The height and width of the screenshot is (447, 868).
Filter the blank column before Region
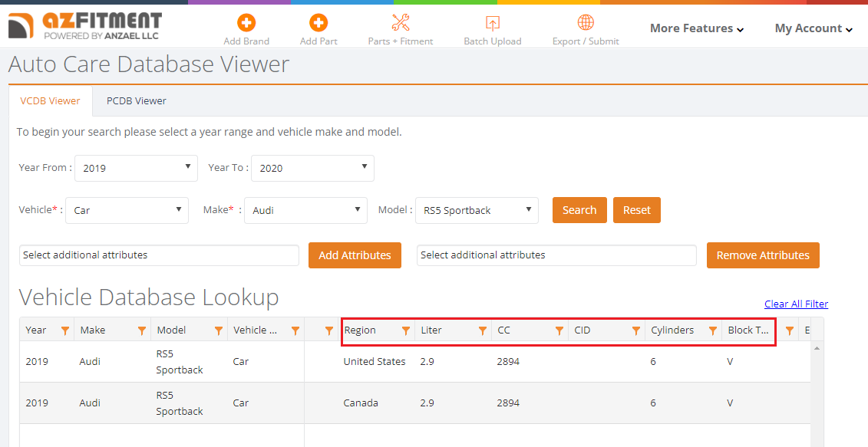(x=329, y=330)
